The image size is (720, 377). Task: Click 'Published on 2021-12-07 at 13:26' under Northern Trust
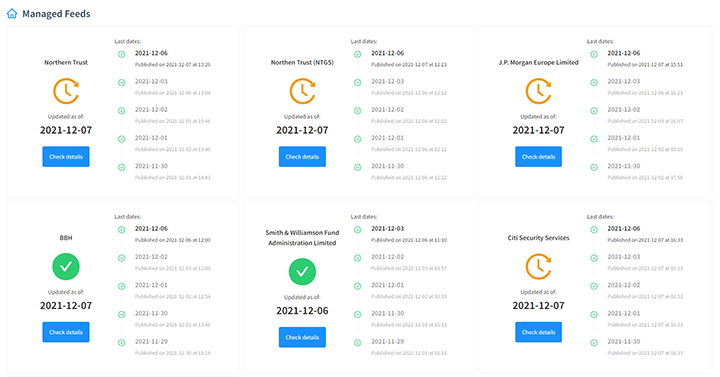[173, 65]
